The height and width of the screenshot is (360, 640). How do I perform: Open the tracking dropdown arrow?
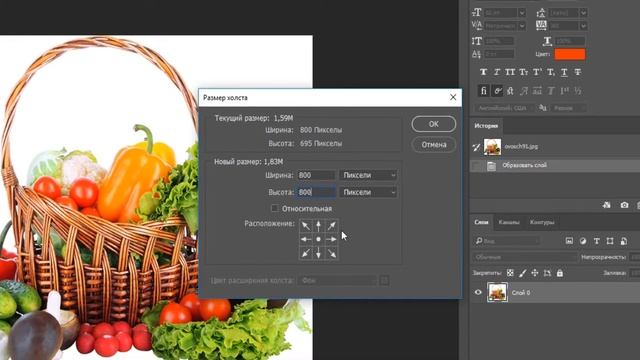[x=583, y=26]
